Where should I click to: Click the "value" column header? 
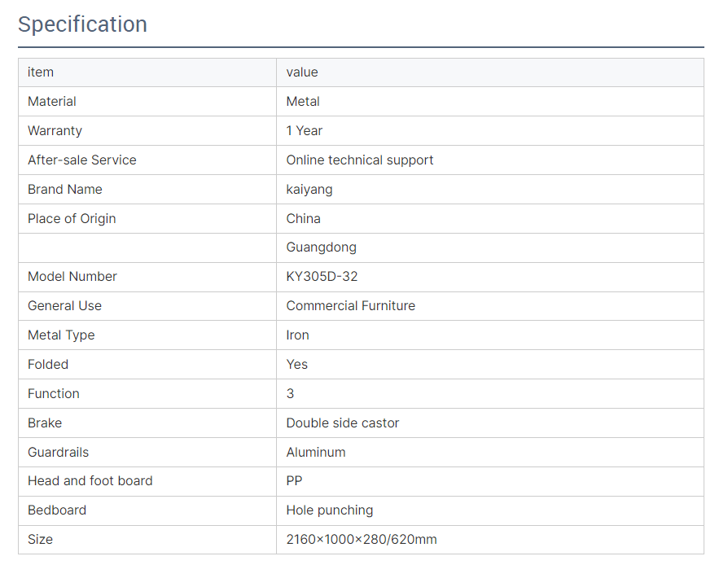click(x=302, y=72)
